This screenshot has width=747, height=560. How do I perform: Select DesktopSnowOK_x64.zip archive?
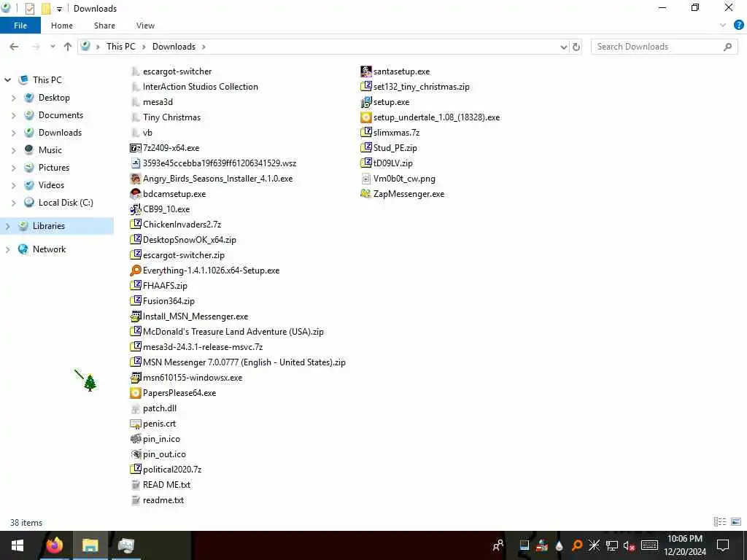point(190,239)
